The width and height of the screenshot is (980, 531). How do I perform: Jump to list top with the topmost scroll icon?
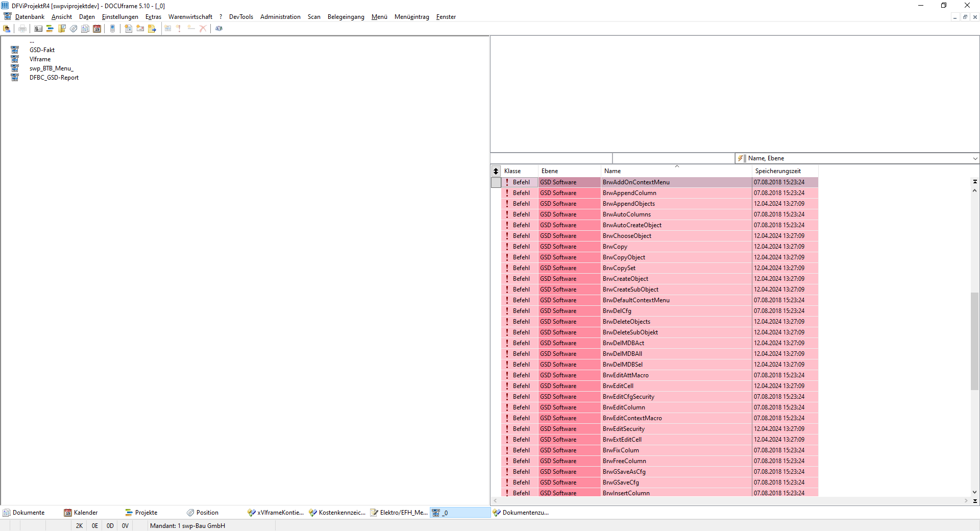(x=975, y=181)
